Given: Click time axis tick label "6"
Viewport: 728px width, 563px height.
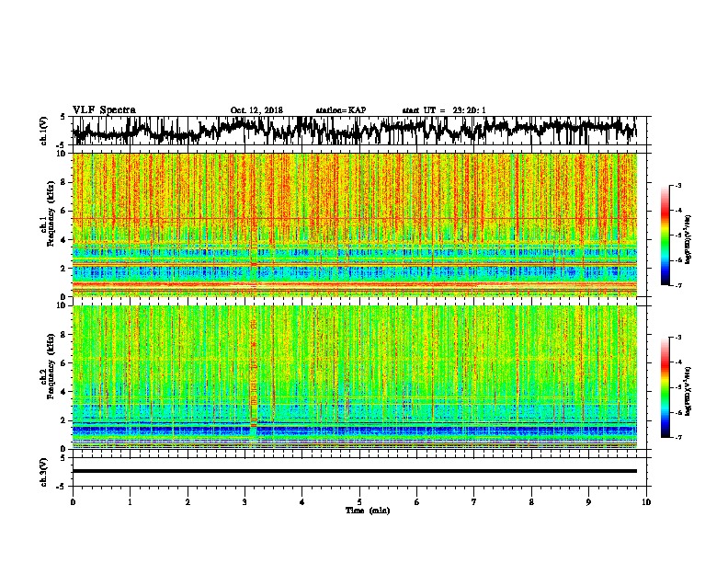Looking at the screenshot, I should tap(416, 502).
